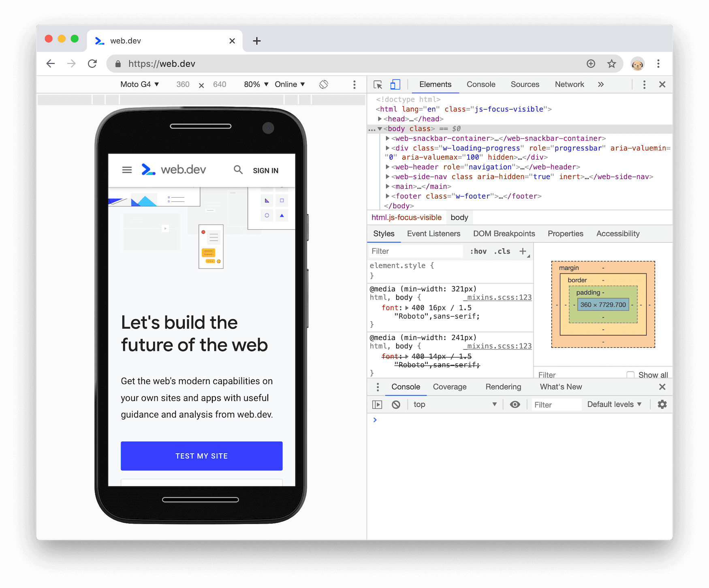
Task: Toggle class editing with .cls button
Action: tap(502, 251)
